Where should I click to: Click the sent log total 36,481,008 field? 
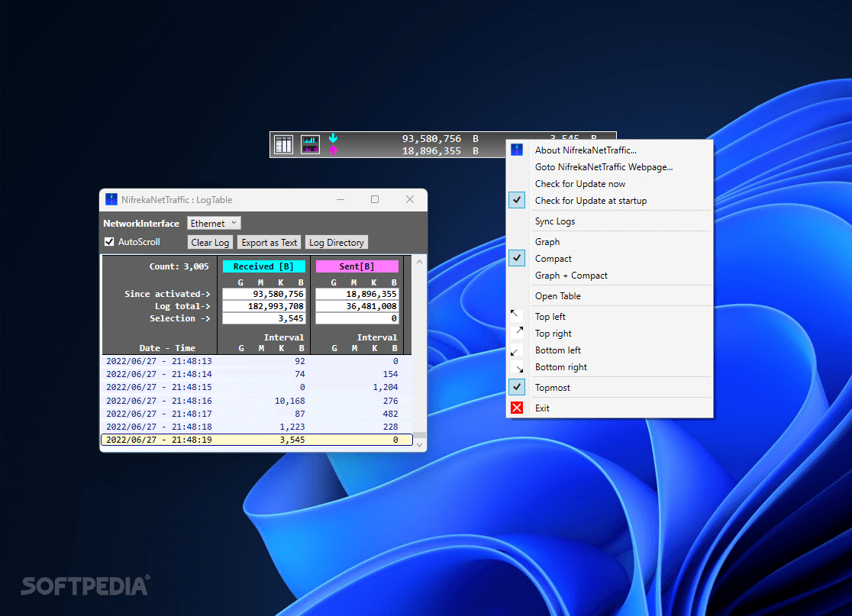click(357, 306)
